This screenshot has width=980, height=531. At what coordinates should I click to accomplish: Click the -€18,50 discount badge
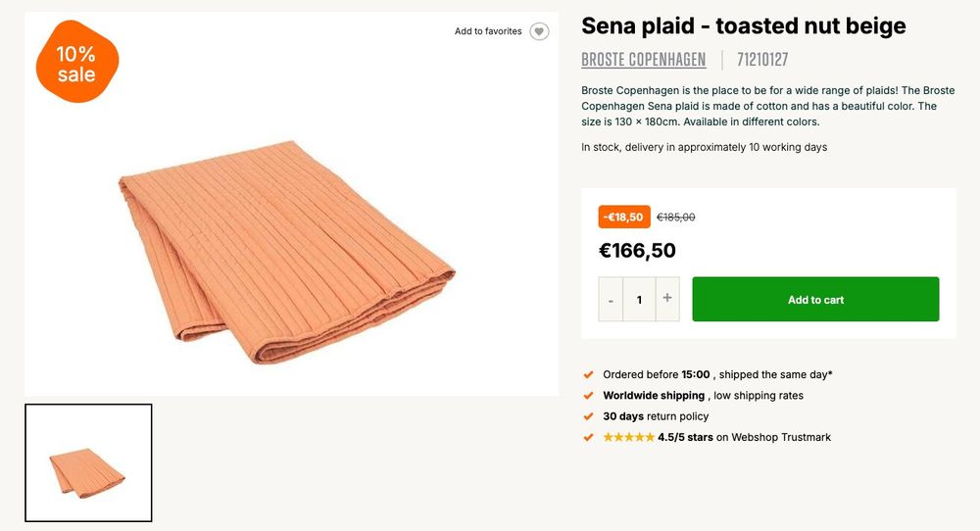(x=623, y=217)
